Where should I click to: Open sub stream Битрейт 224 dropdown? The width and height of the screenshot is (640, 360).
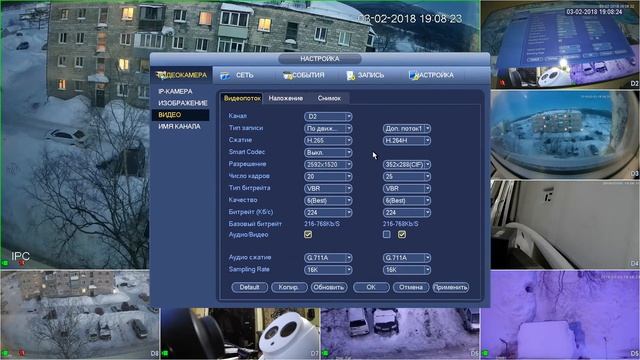click(407, 213)
